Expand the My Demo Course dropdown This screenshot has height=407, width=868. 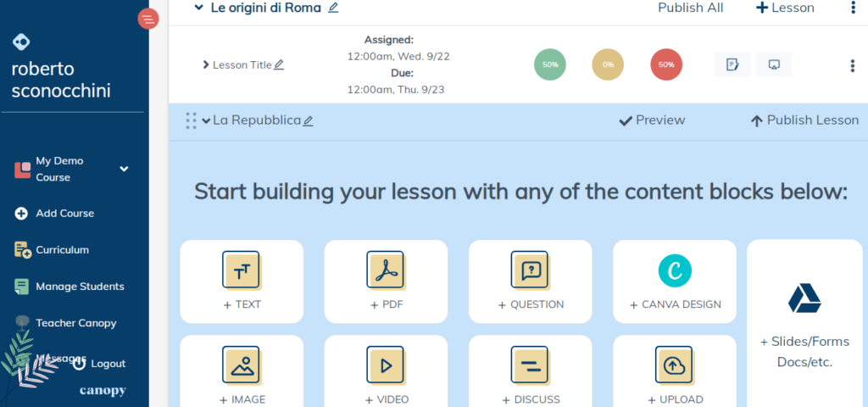[124, 169]
